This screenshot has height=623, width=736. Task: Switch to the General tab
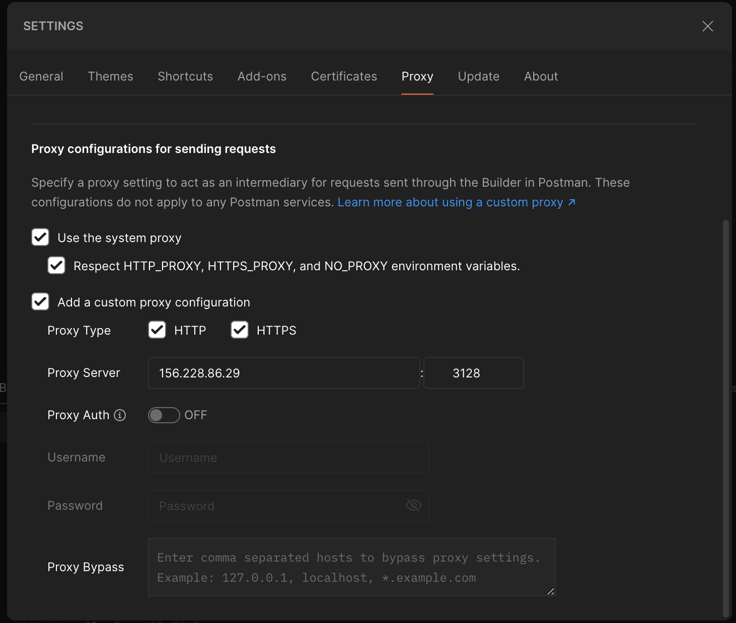[41, 76]
